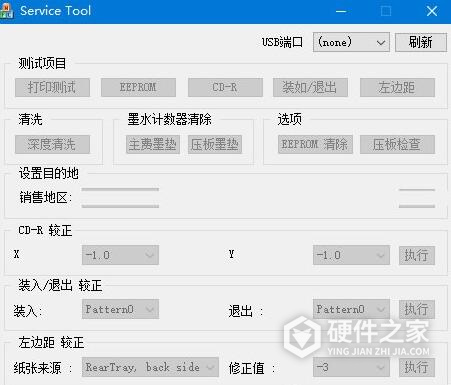Click the 墨水计数器清除 group title

click(169, 119)
